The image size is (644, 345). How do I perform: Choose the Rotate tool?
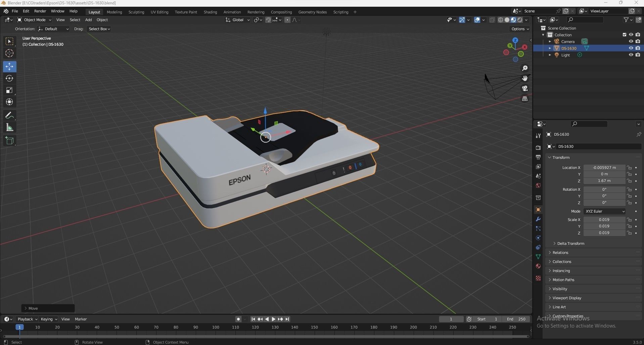coord(9,78)
